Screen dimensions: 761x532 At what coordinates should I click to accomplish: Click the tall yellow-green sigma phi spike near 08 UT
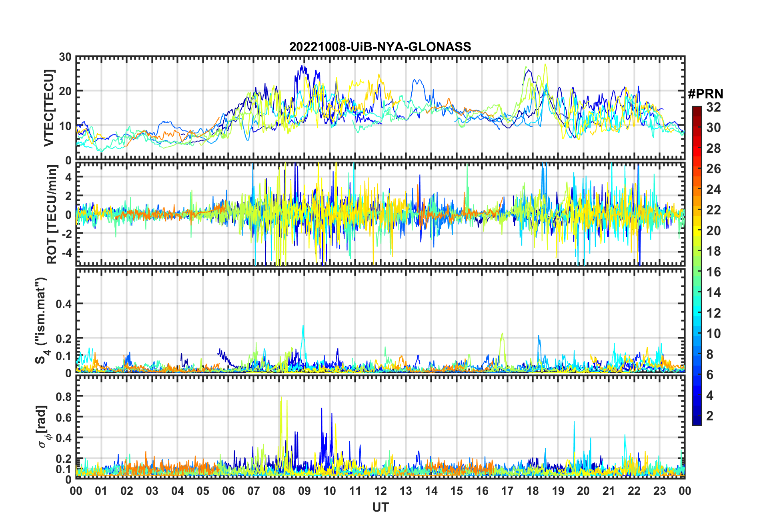(x=281, y=416)
